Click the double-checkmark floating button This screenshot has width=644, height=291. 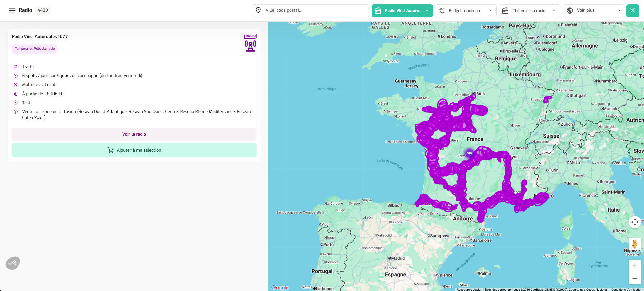[13, 263]
